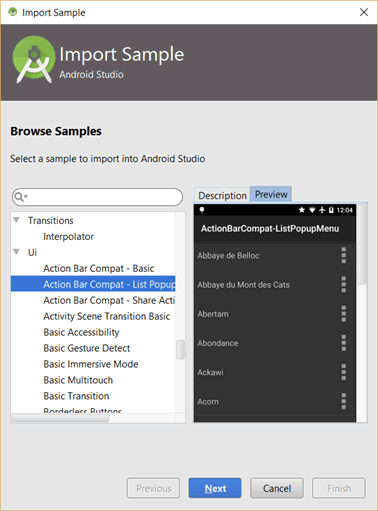Select Action Bar Compat - List Popup sample
The width and height of the screenshot is (378, 511).
pyautogui.click(x=93, y=284)
